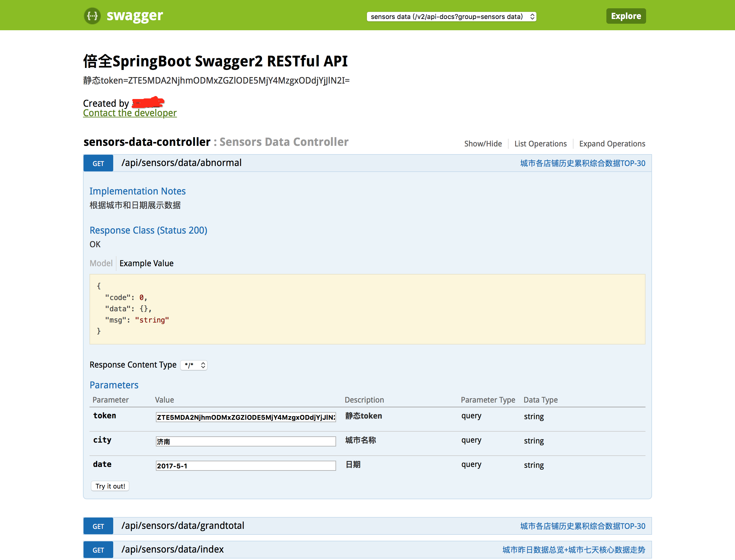Focus the city value input field

click(x=246, y=441)
